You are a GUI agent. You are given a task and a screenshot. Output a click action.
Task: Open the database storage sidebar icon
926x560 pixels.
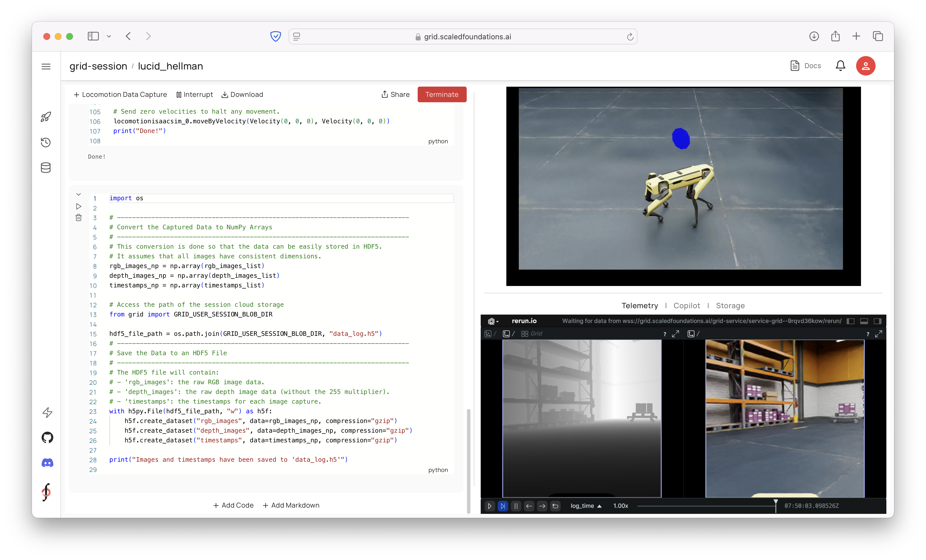[x=46, y=167]
